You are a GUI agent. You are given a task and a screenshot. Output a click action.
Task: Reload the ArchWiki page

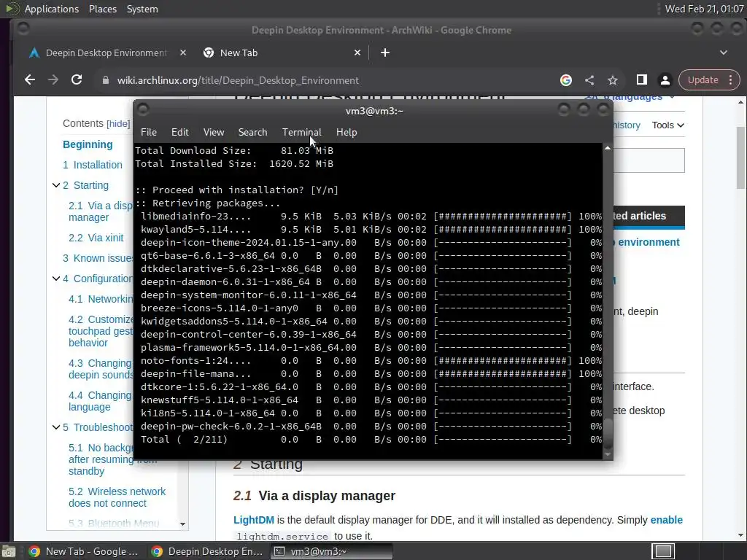point(76,80)
